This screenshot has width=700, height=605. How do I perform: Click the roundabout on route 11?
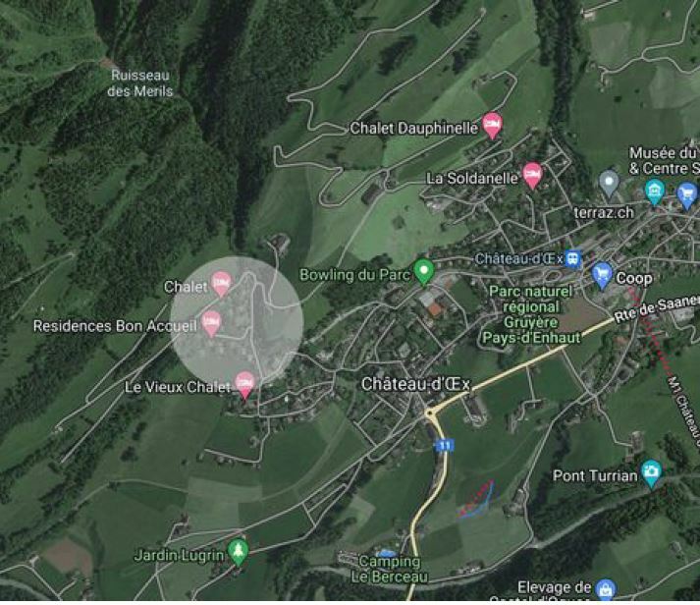[x=430, y=413]
